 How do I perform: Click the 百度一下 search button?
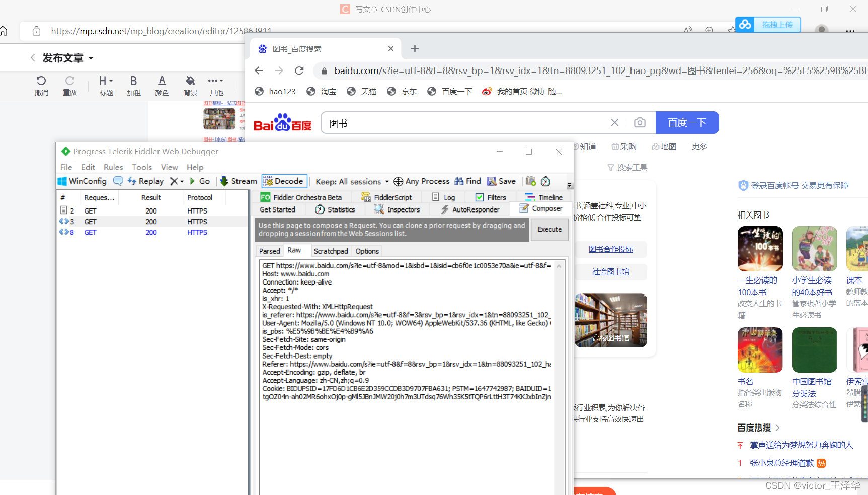tap(687, 122)
